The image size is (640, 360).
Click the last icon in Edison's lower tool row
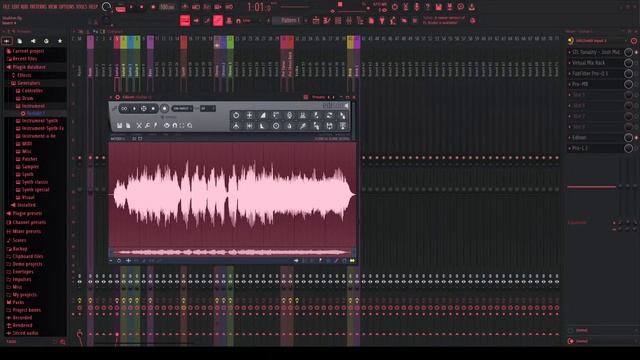[x=343, y=126]
